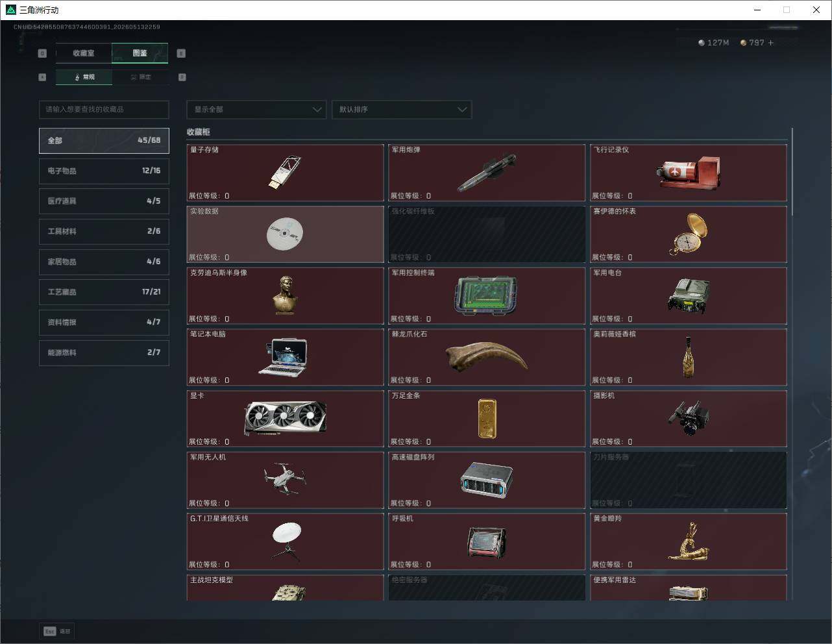Click the silver coin 127M balance
The height and width of the screenshot is (644, 832).
(x=713, y=43)
